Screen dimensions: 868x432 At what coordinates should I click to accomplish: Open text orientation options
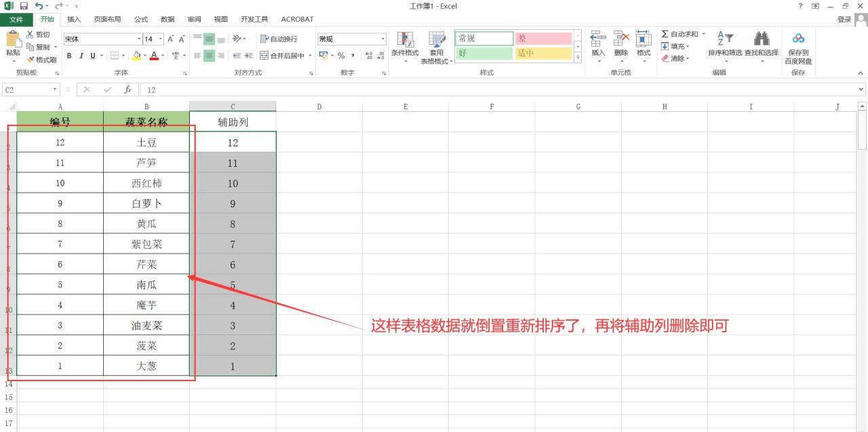[238, 39]
